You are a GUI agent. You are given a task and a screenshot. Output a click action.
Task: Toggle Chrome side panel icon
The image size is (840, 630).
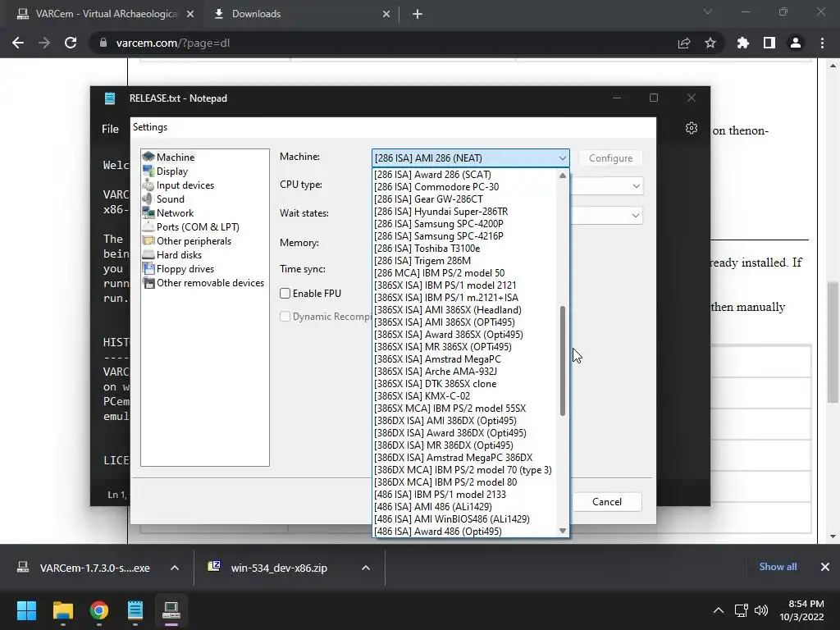click(769, 43)
